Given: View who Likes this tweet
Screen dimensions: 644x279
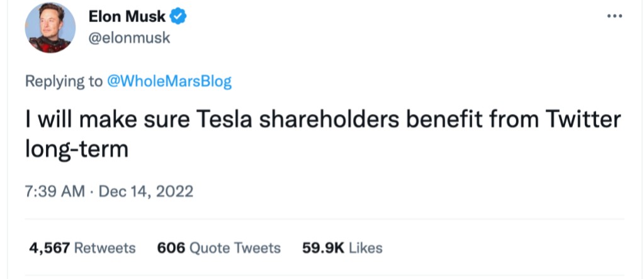Looking at the screenshot, I should (365, 248).
